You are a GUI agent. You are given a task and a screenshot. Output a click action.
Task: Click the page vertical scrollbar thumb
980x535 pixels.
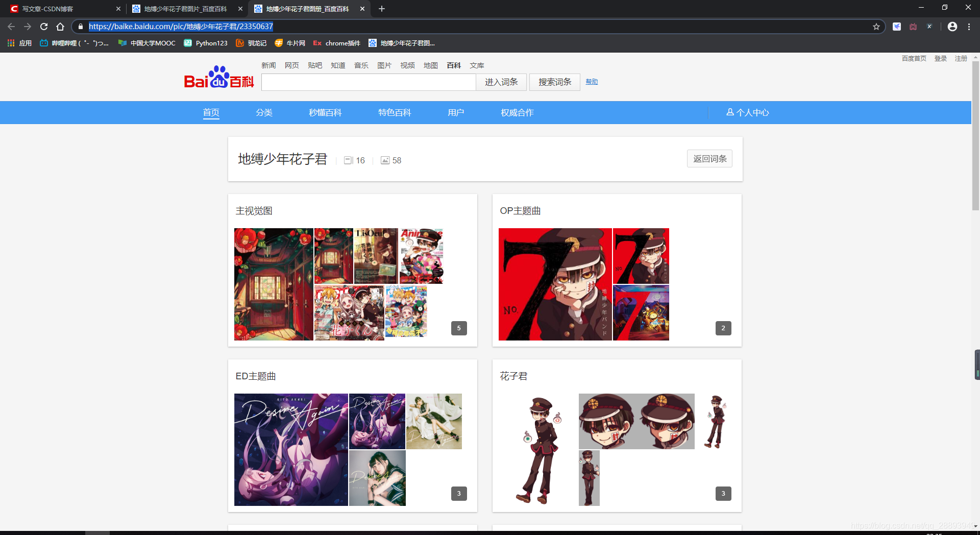click(x=975, y=135)
